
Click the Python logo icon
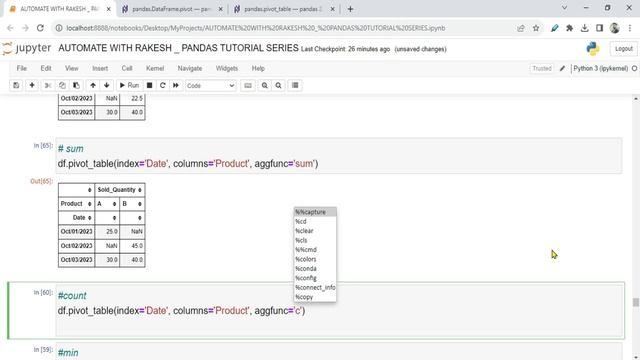593,49
